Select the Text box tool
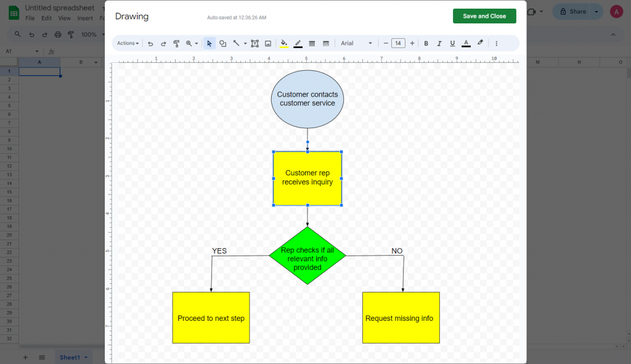The height and width of the screenshot is (364, 631). [x=254, y=44]
